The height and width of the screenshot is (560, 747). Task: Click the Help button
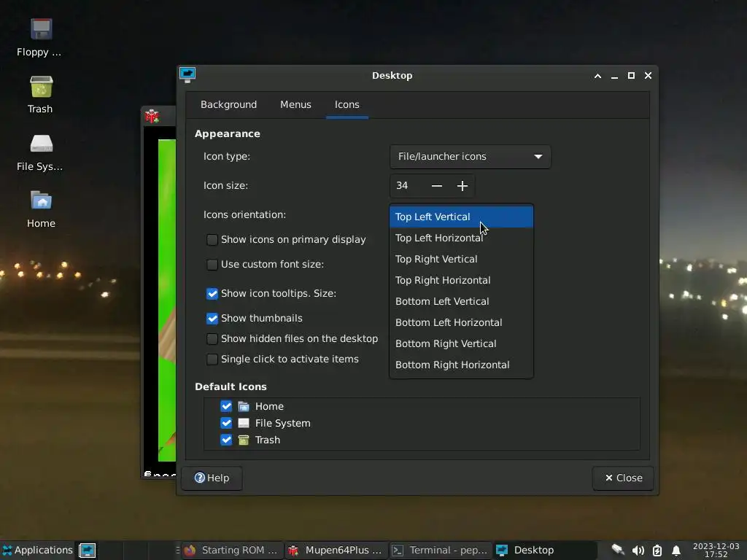click(x=212, y=478)
